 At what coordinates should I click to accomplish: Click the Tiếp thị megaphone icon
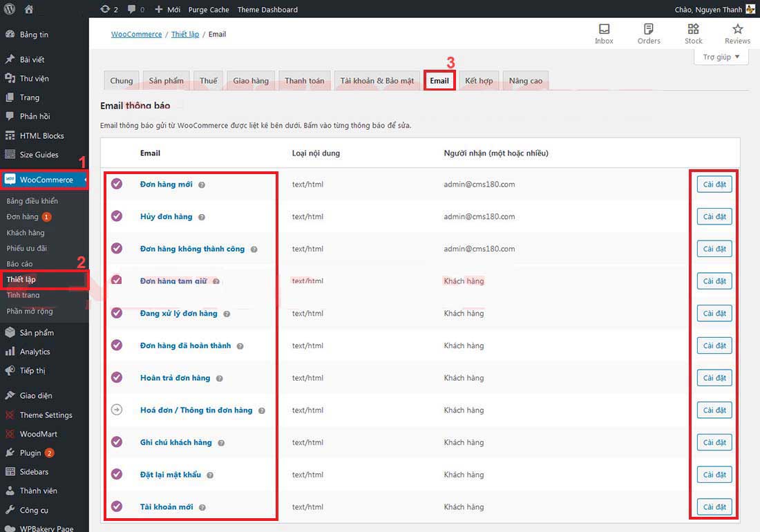point(10,370)
